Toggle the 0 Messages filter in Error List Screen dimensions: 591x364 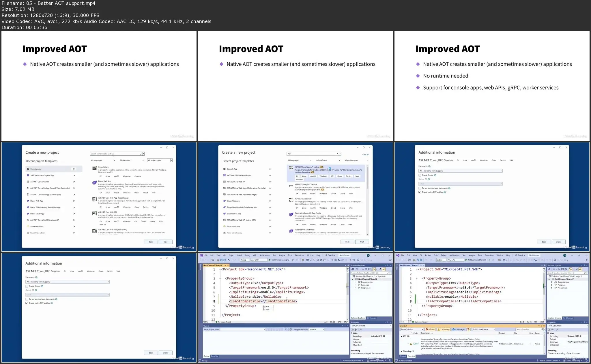(x=459, y=329)
